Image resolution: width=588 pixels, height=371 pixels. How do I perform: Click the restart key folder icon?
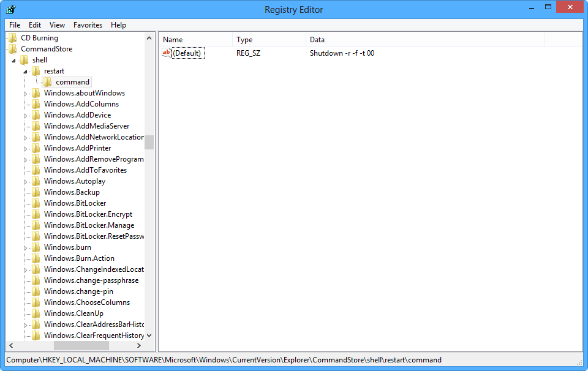(36, 71)
